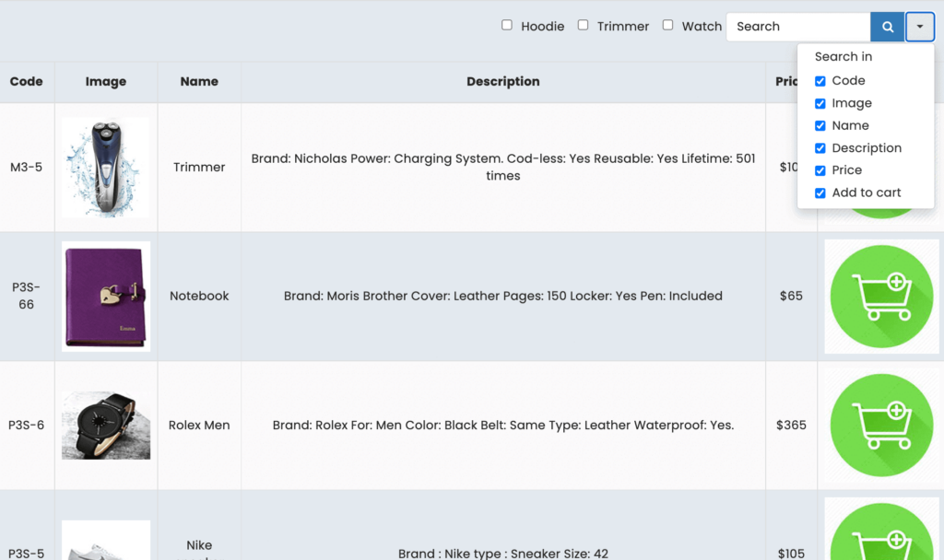Screen dimensions: 944x560
Task: Click the Nicholas trimmer description text
Action: 503,168
